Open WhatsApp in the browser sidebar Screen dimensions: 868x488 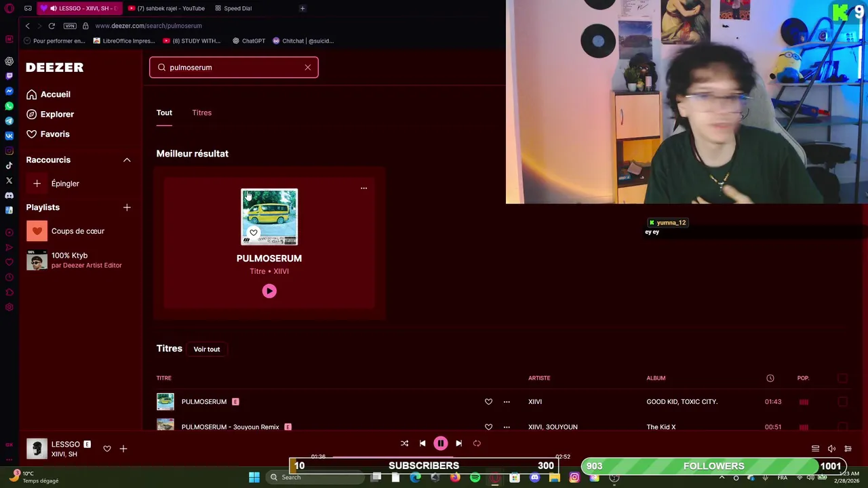(x=9, y=106)
